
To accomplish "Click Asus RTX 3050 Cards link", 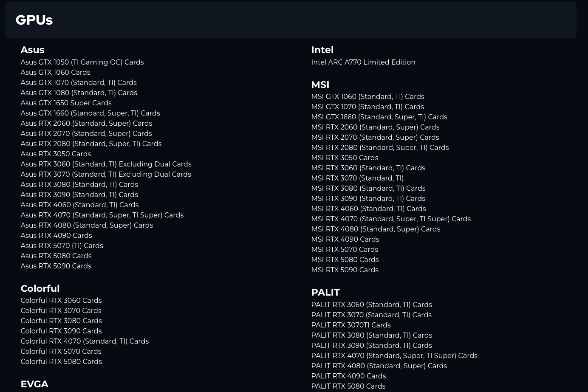I will [56, 154].
